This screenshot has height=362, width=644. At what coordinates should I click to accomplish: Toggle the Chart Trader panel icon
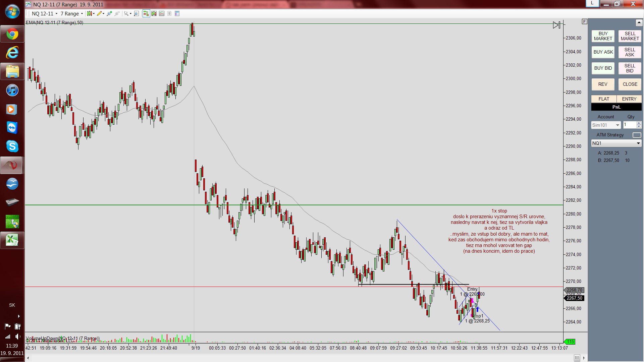(146, 14)
